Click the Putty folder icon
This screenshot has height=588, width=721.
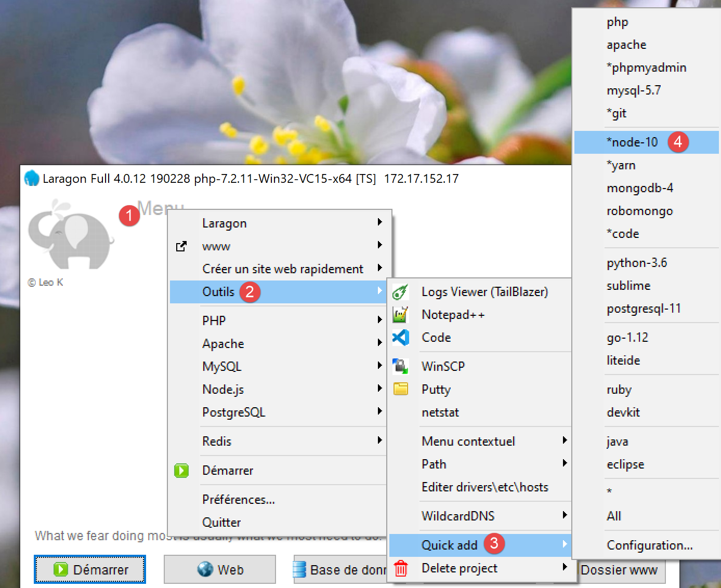[400, 389]
